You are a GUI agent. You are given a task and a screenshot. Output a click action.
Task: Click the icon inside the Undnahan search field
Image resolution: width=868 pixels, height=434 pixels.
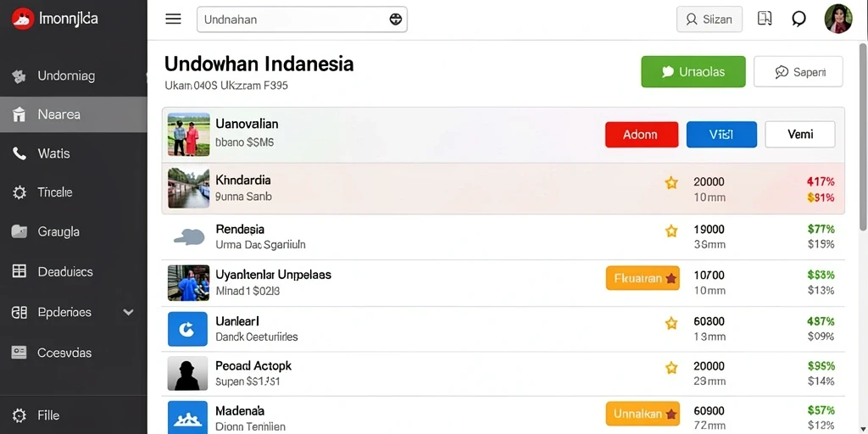coord(395,19)
